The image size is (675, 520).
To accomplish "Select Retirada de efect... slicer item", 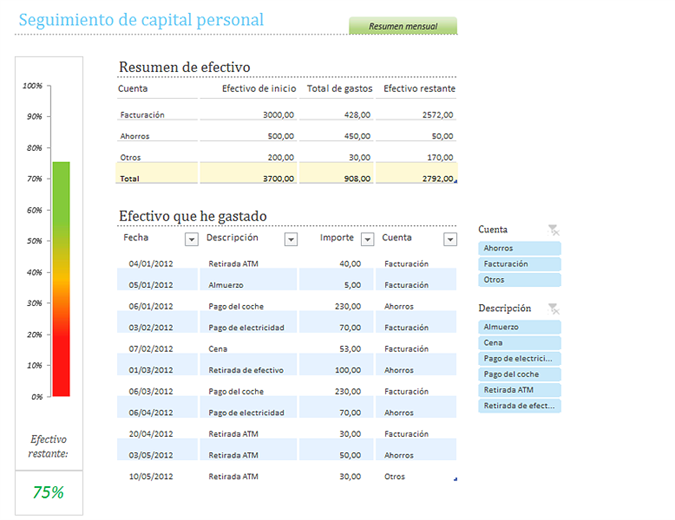I will 520,405.
